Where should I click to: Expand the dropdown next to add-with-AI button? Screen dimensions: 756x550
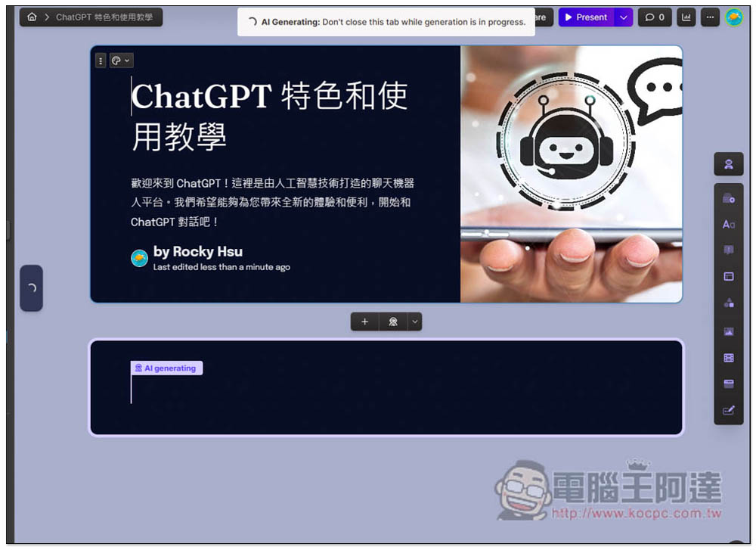414,322
